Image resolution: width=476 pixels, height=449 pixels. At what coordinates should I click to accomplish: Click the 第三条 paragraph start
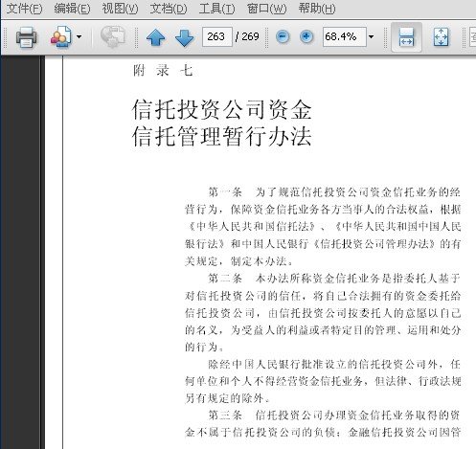point(225,415)
